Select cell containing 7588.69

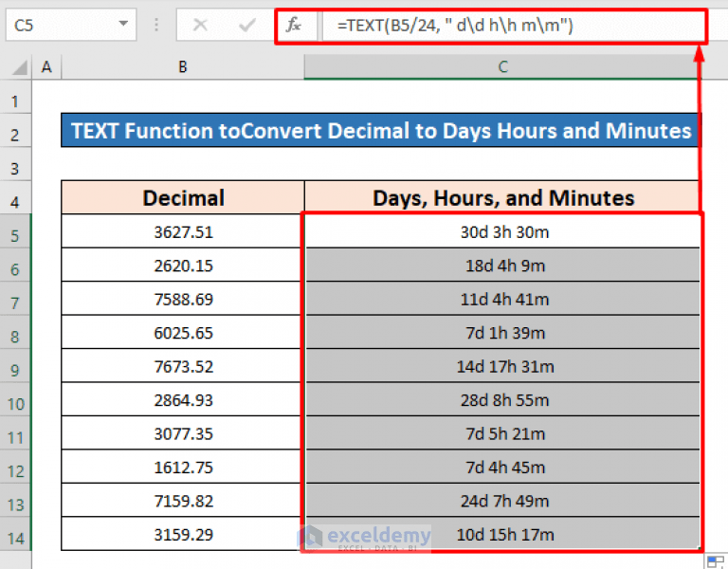[183, 299]
